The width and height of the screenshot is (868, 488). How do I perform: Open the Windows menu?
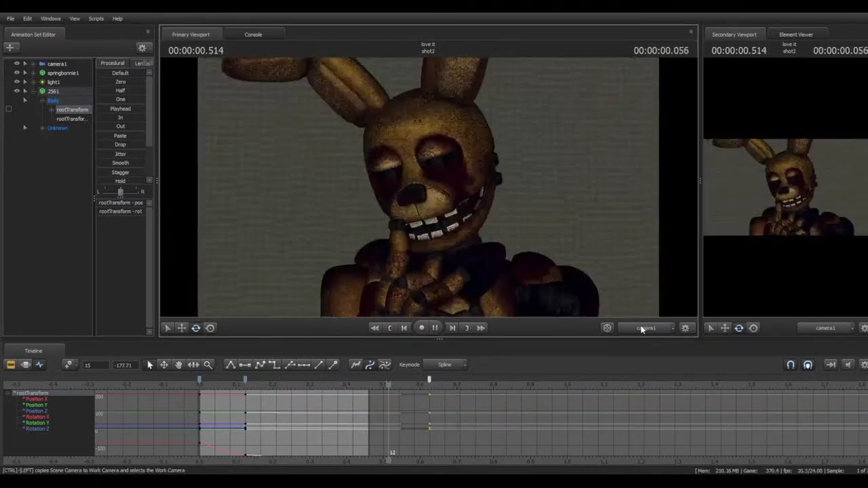point(51,19)
